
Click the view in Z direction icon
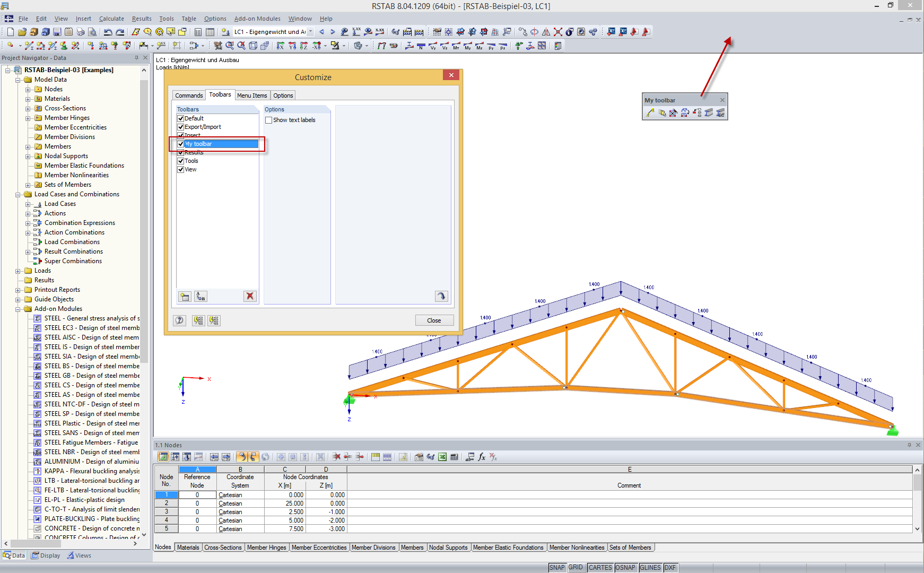304,46
